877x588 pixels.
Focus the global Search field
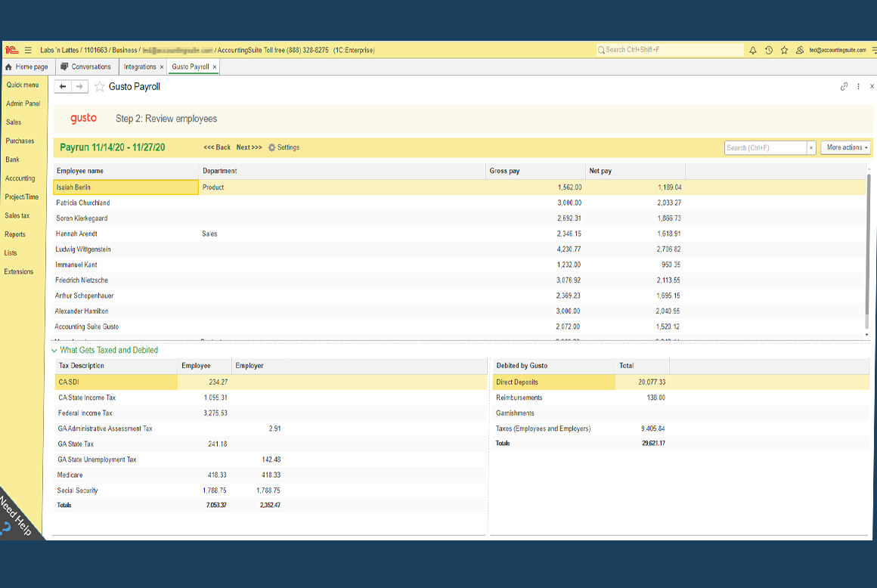pyautogui.click(x=670, y=51)
